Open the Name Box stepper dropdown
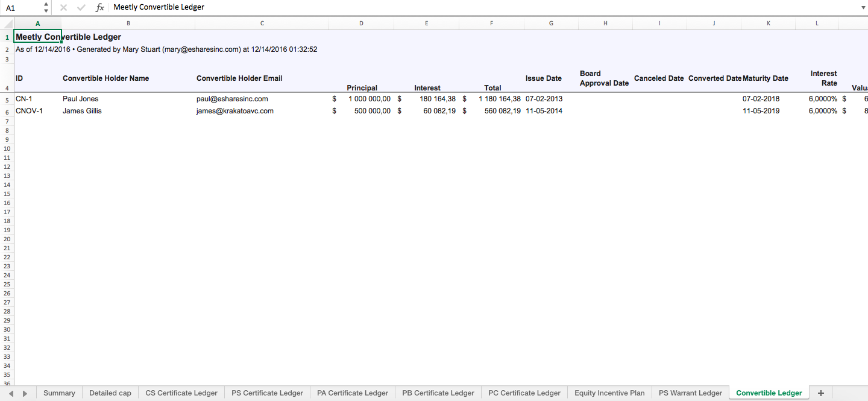Image resolution: width=868 pixels, height=401 pixels. click(x=46, y=8)
